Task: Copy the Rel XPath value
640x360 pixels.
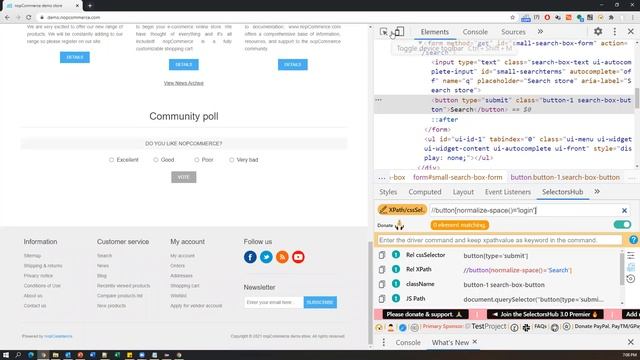Action: pyautogui.click(x=382, y=269)
